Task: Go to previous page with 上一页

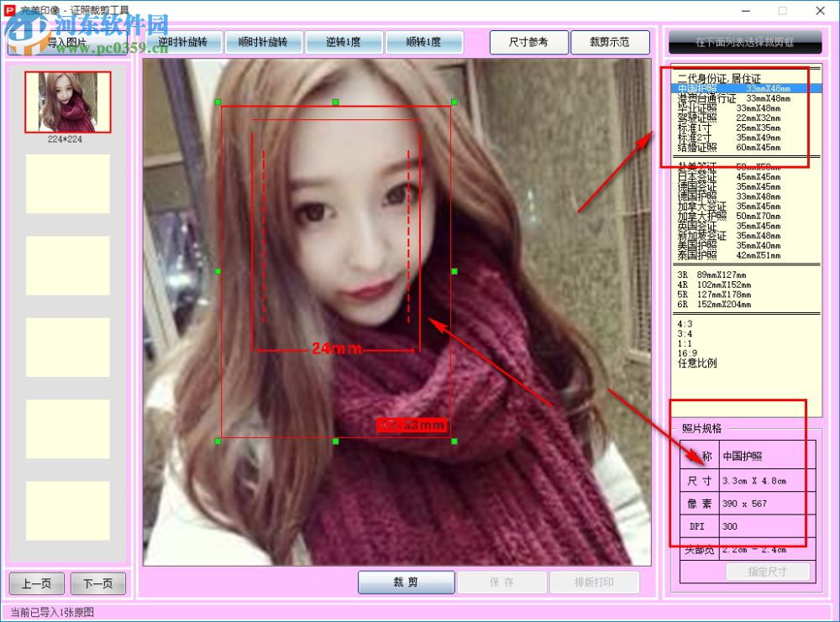Action: 36,583
